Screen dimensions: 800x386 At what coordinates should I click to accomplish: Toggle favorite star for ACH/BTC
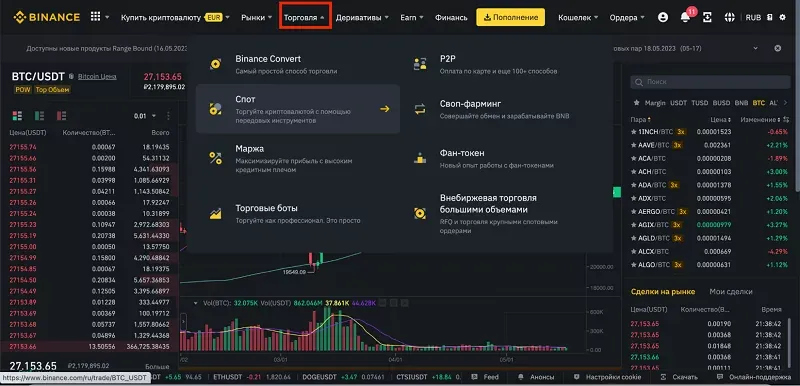click(x=634, y=172)
